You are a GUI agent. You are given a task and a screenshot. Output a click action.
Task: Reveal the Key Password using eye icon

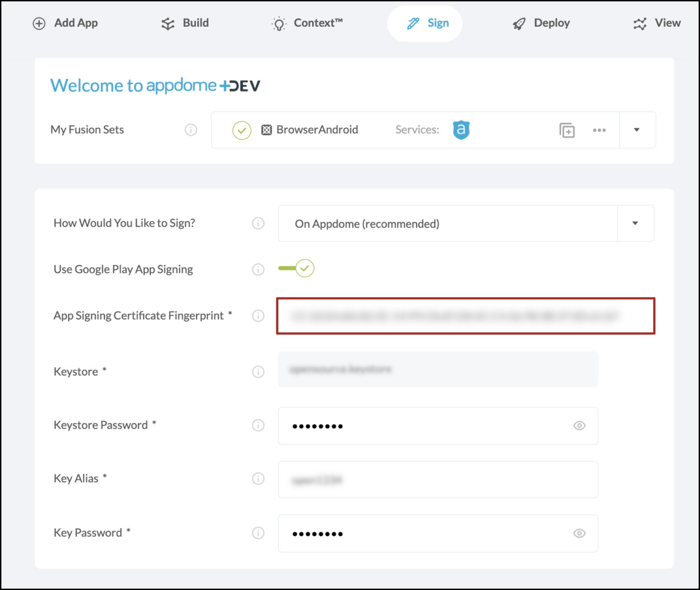(x=579, y=533)
